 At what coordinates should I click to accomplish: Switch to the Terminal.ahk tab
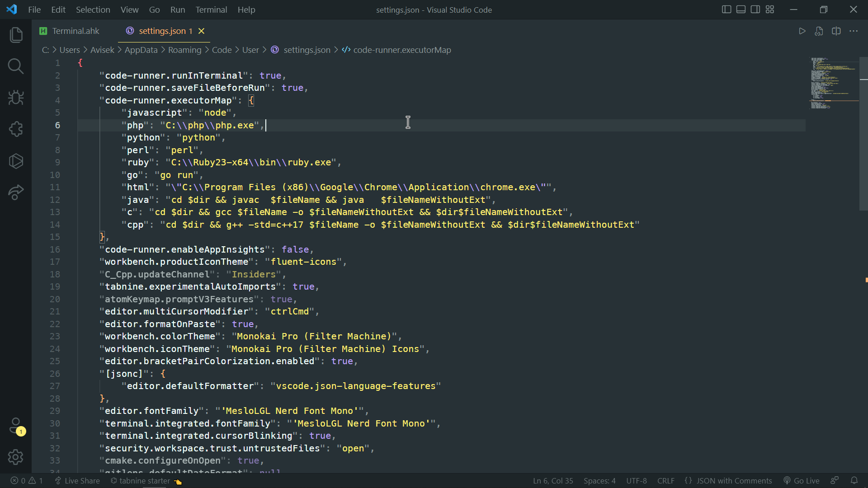pos(75,31)
